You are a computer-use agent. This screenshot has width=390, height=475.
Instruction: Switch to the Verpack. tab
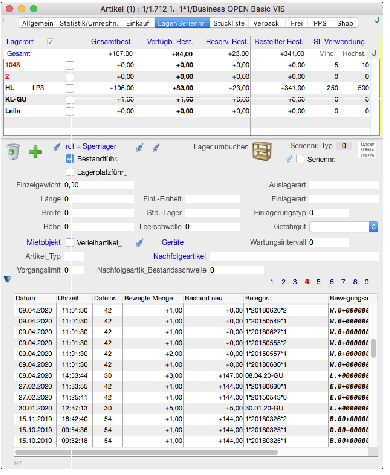(x=267, y=23)
